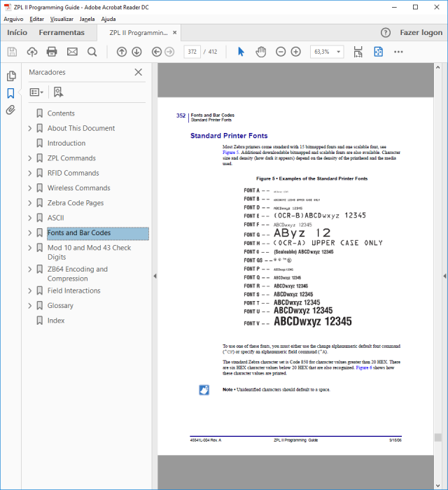Select the arrow Selection tool
This screenshot has width=448, height=490.
click(241, 52)
